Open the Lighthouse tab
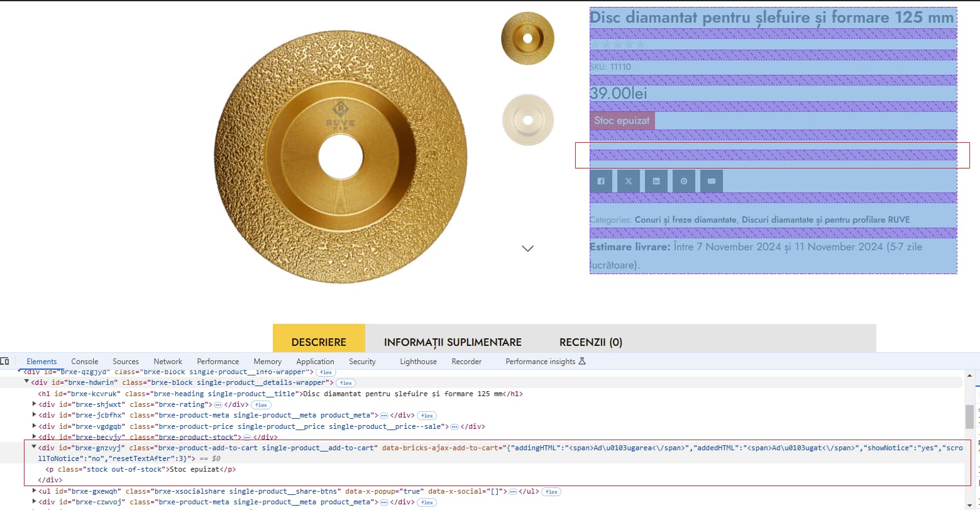The height and width of the screenshot is (510, 980). [418, 361]
